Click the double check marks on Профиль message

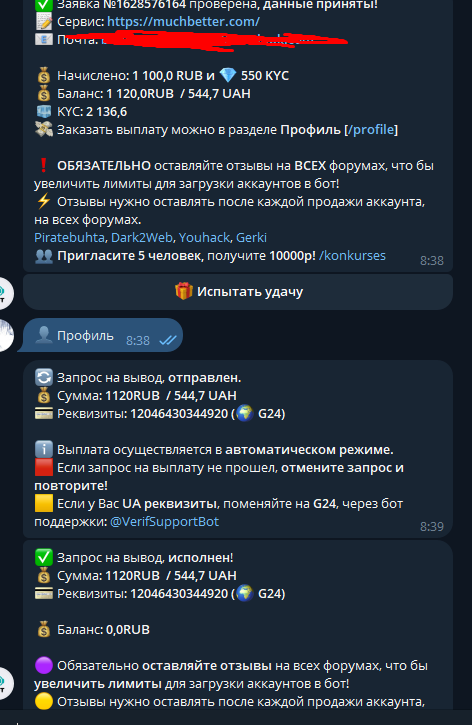pos(167,340)
